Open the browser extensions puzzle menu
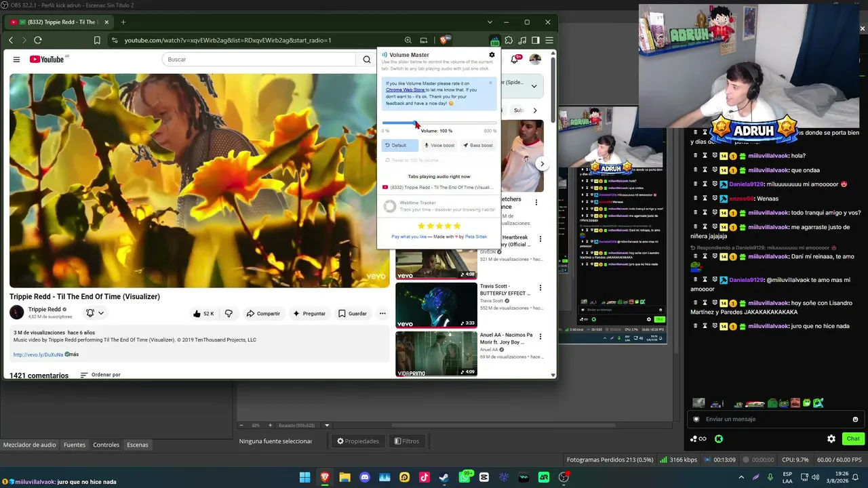The image size is (868, 488). point(509,40)
